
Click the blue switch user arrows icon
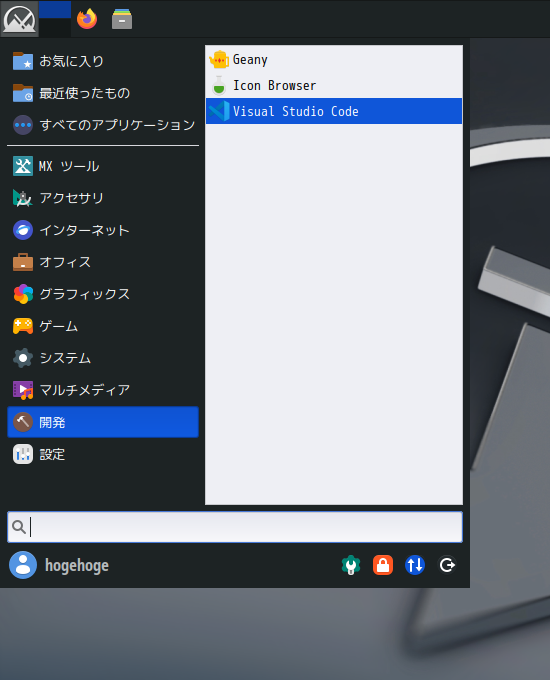click(x=415, y=565)
